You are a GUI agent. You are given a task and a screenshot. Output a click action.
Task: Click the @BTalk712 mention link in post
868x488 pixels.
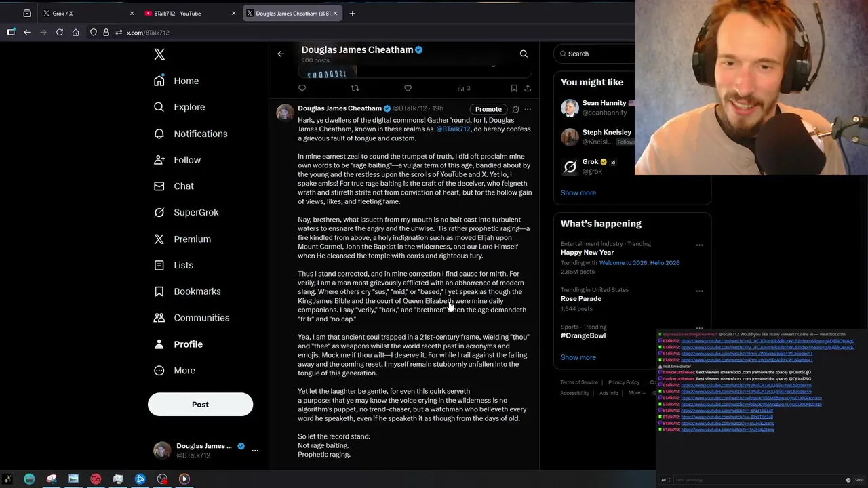(x=453, y=129)
